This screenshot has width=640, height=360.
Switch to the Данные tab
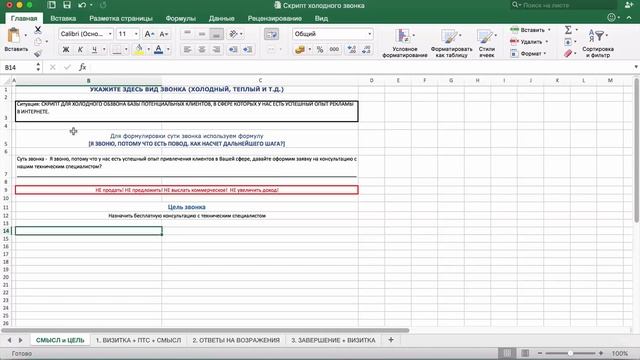click(x=222, y=18)
